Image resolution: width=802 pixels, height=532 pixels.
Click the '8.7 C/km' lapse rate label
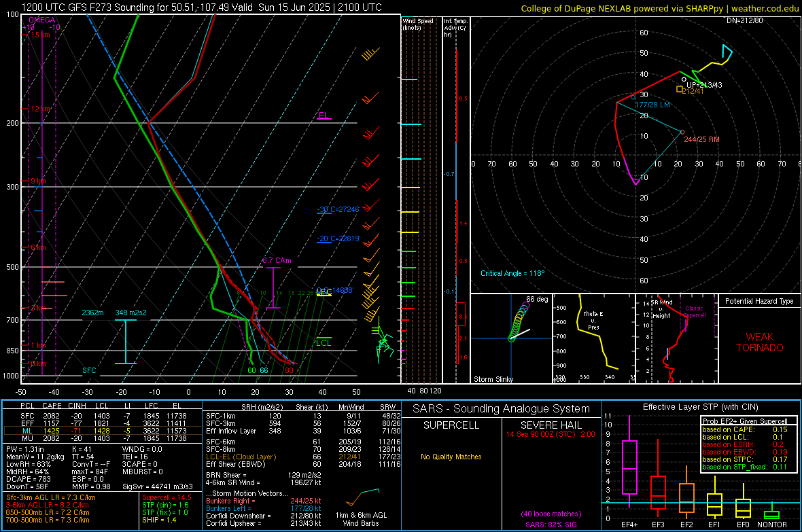(x=277, y=260)
